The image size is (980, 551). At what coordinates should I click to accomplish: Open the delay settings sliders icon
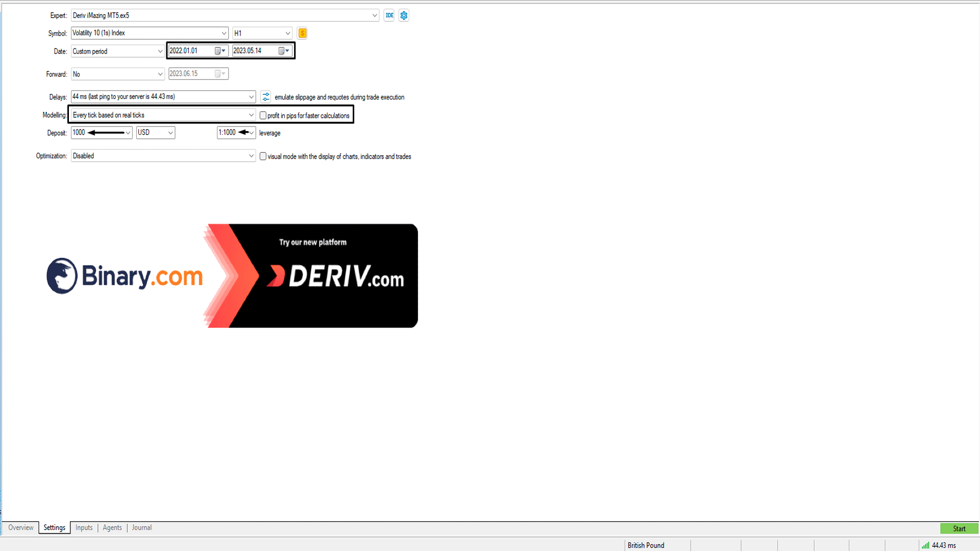point(265,96)
